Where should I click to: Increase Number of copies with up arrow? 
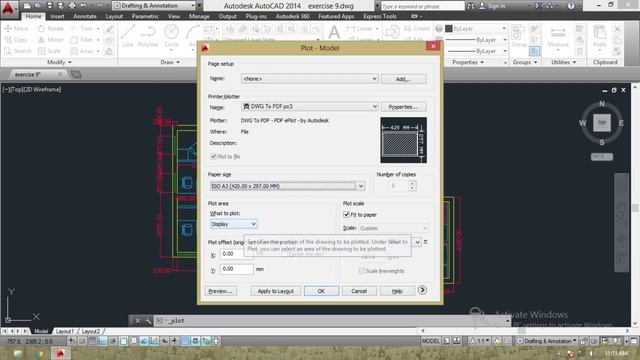pos(412,183)
